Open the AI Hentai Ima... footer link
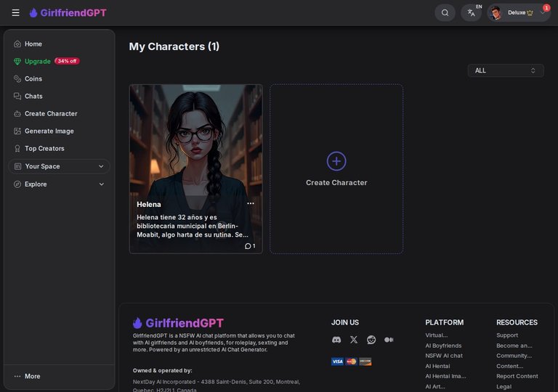Viewport: 558px width, 392px height. 445,376
